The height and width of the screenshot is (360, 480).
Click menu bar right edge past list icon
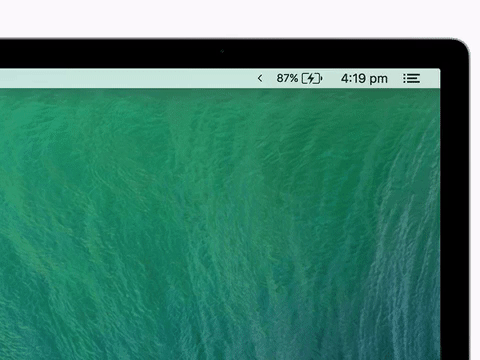(431, 78)
